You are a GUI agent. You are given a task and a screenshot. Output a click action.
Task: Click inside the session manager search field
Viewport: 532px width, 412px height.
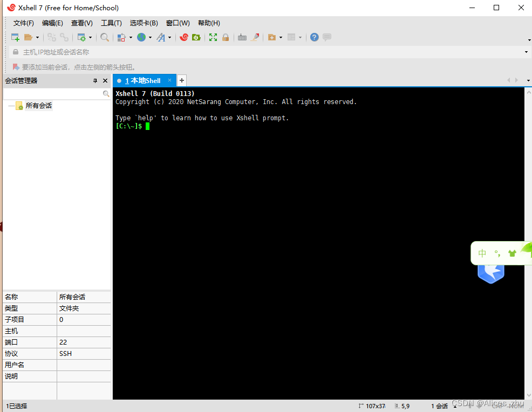click(x=54, y=93)
